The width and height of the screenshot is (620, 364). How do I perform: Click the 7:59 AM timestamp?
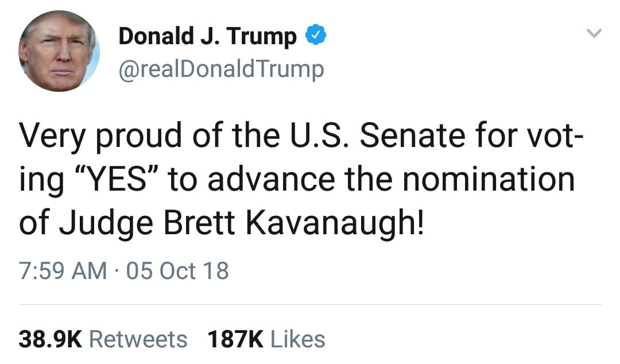[x=63, y=270]
